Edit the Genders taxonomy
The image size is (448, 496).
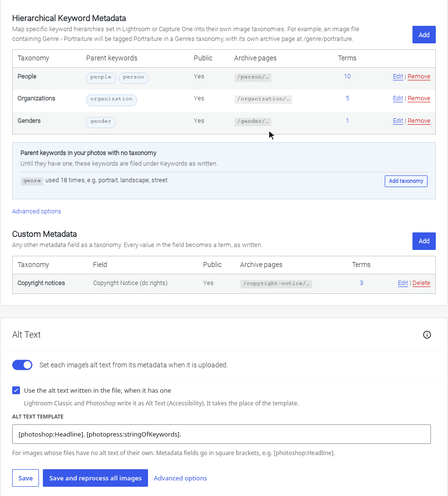point(398,121)
